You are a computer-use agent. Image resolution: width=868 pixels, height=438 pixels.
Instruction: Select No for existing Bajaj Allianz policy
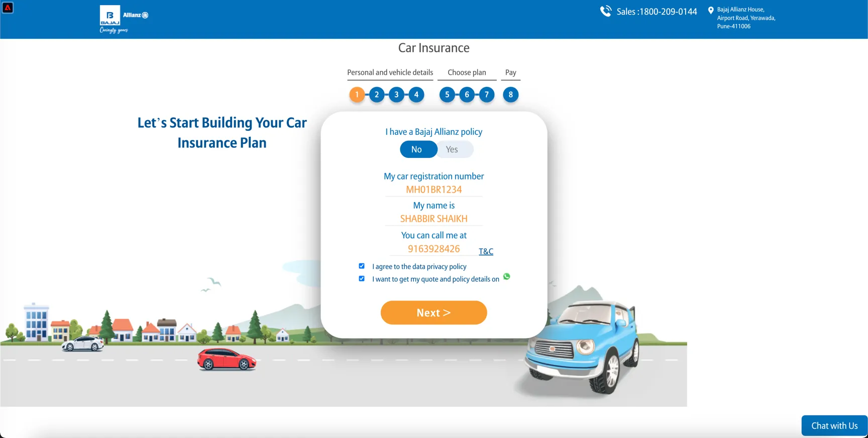click(x=418, y=149)
